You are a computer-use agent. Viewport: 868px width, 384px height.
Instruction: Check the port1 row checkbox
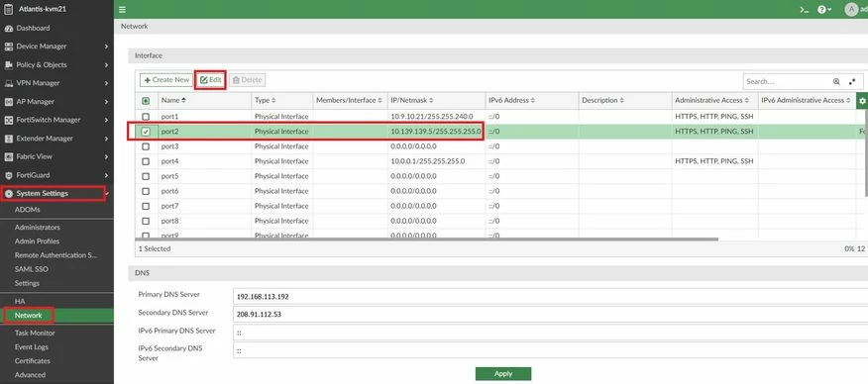[x=146, y=117]
